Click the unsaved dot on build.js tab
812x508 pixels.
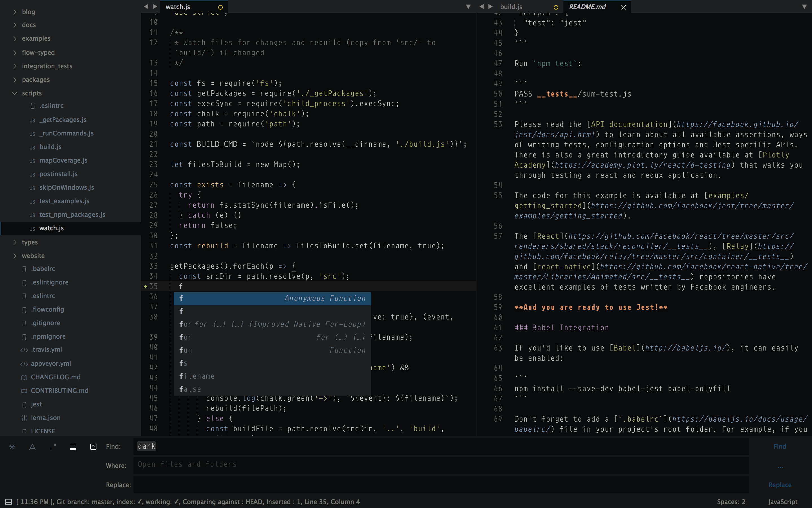(x=556, y=7)
